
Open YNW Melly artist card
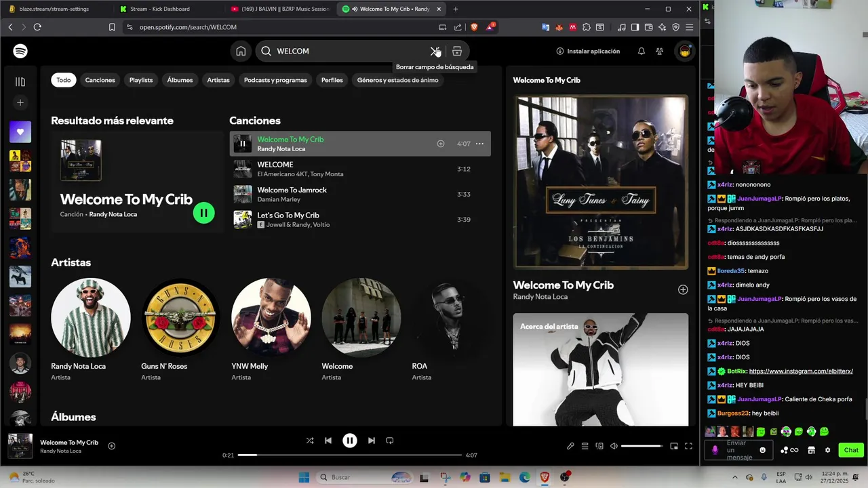271,329
